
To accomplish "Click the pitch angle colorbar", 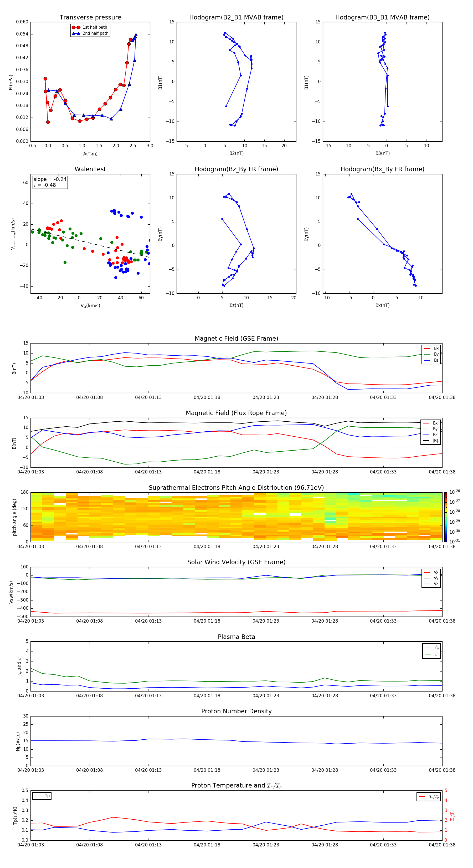I will coord(445,517).
